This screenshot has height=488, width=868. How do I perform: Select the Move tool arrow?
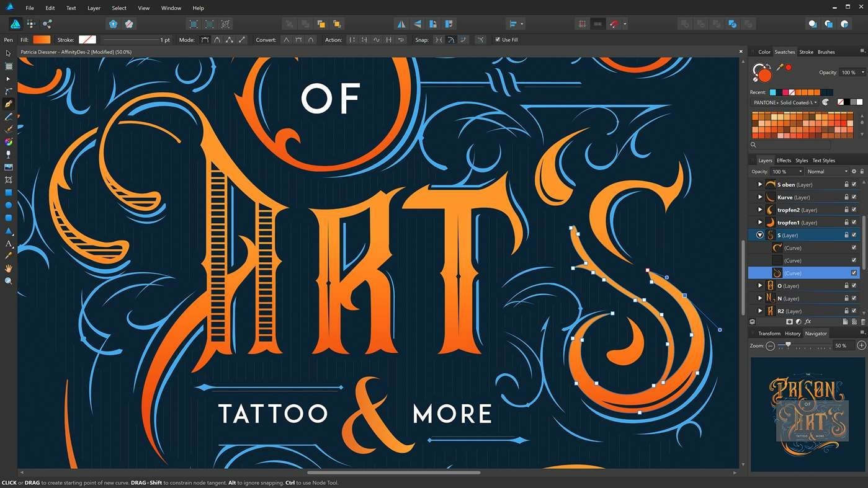[x=8, y=53]
